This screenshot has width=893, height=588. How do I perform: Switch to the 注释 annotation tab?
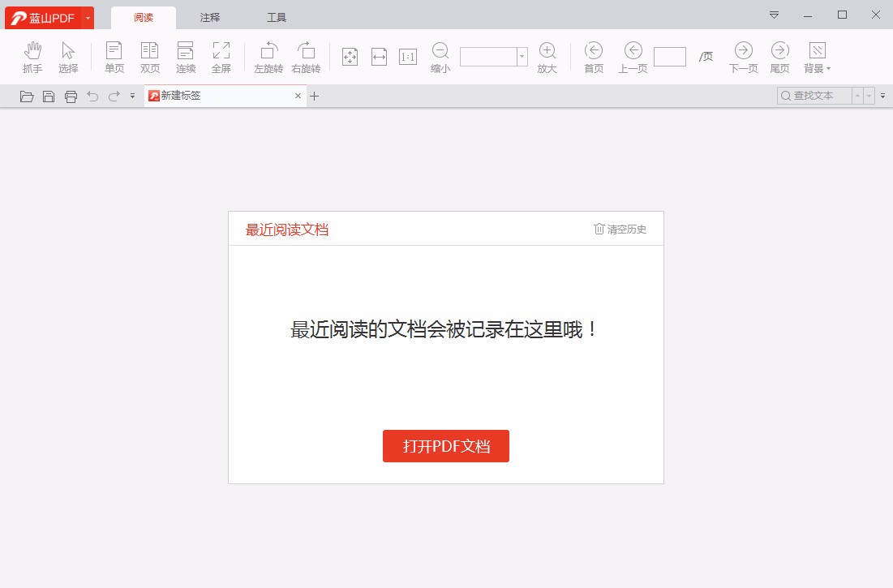pos(208,16)
